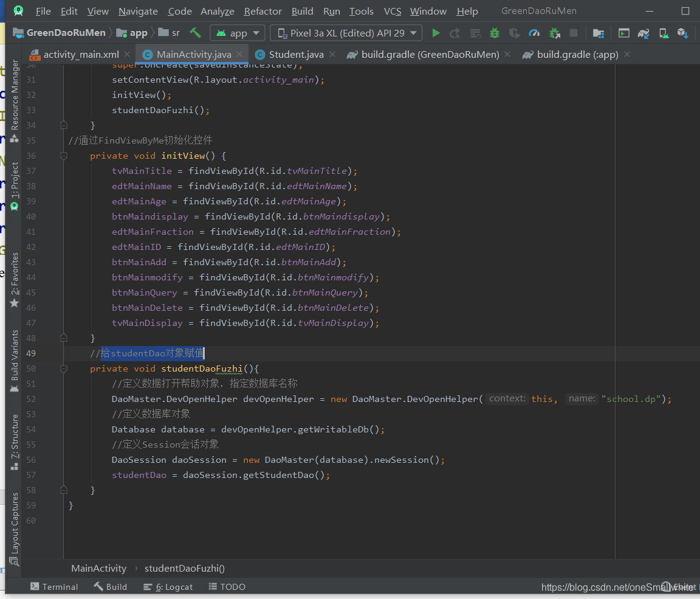Click line number 52 in the gutter
The height and width of the screenshot is (599, 700).
(31, 399)
